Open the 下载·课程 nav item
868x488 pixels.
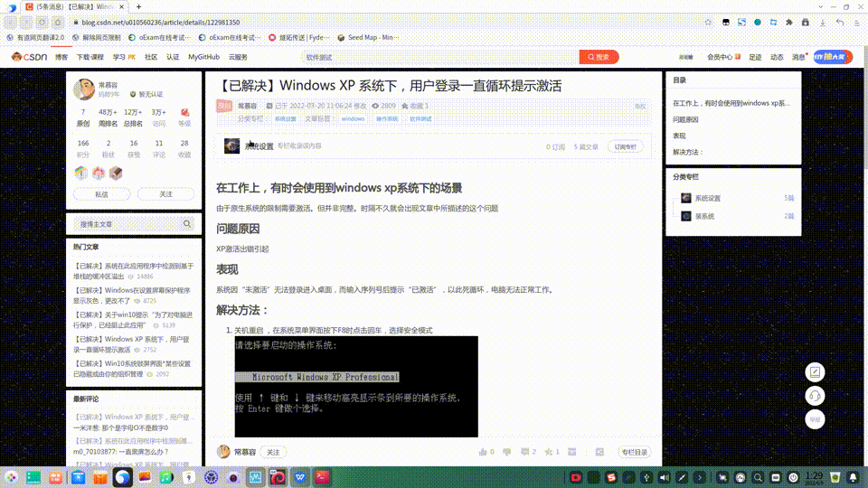pyautogui.click(x=90, y=57)
